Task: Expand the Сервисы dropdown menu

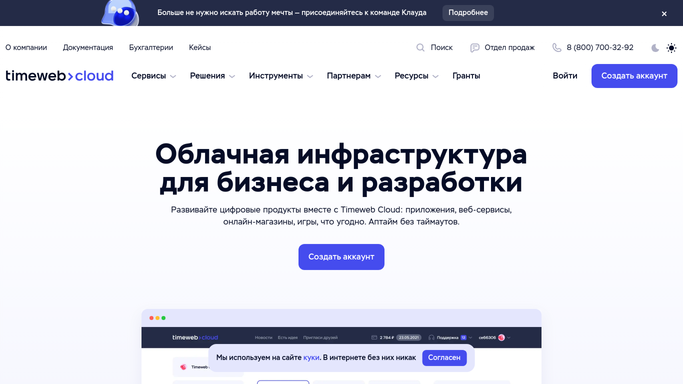Action: [x=153, y=76]
